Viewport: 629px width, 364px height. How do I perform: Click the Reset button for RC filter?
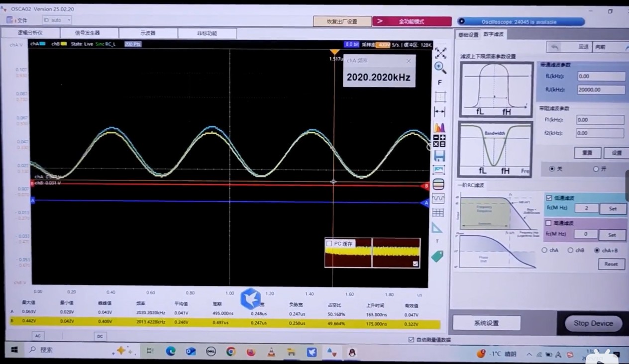point(611,264)
